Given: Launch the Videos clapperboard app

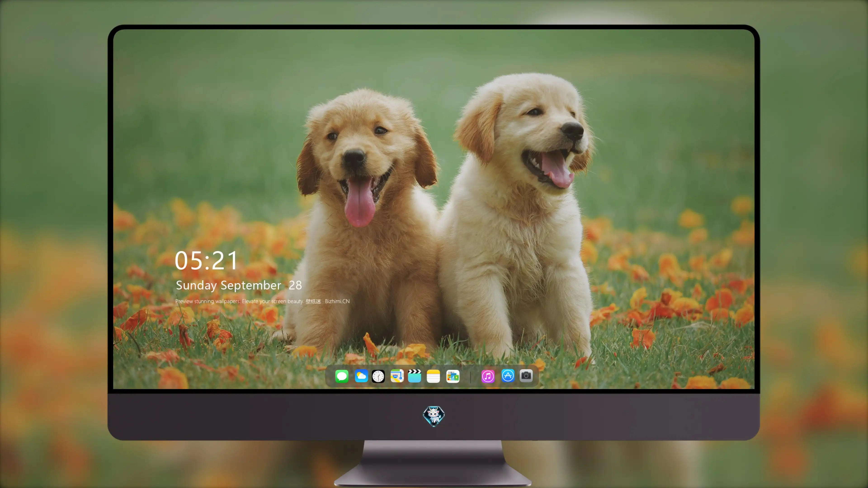Looking at the screenshot, I should (x=415, y=376).
